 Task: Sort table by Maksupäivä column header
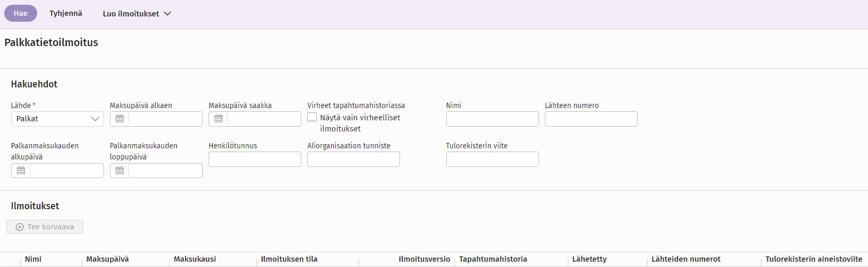107,259
